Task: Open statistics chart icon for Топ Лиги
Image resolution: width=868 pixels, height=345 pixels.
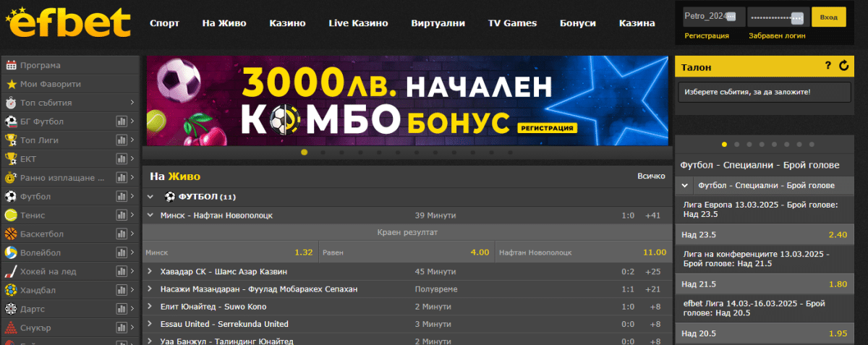Action: click(122, 140)
